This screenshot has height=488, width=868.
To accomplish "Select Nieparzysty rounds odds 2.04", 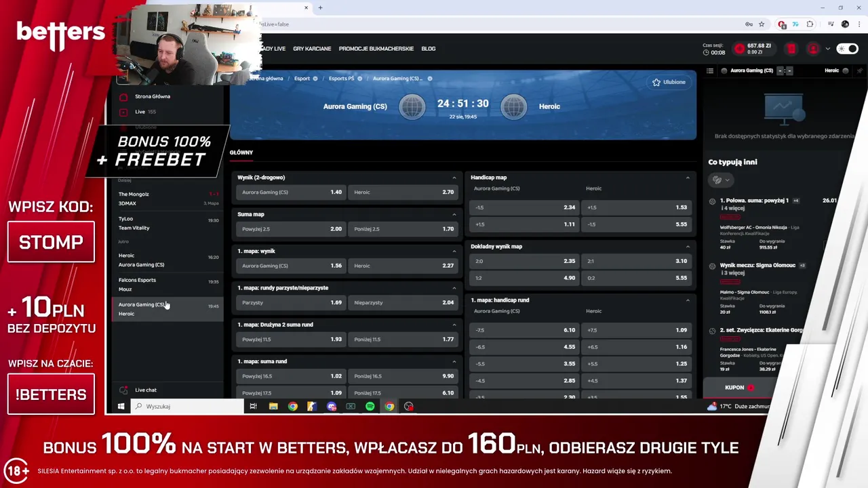I will click(403, 302).
